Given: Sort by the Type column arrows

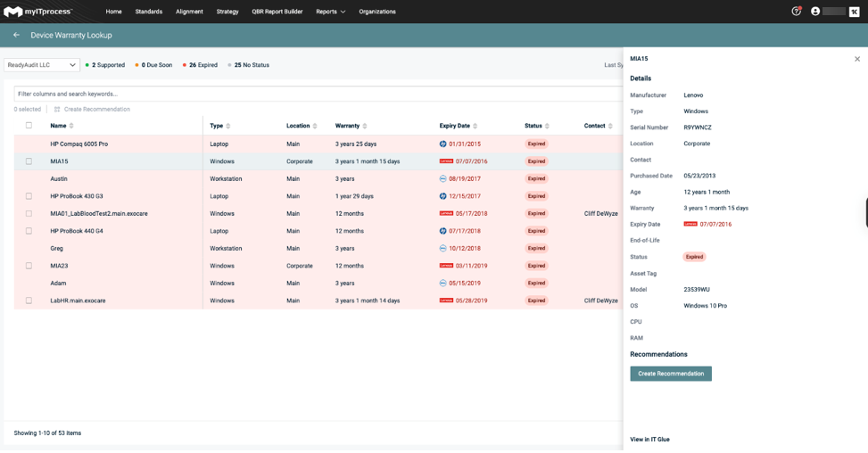Looking at the screenshot, I should 228,126.
